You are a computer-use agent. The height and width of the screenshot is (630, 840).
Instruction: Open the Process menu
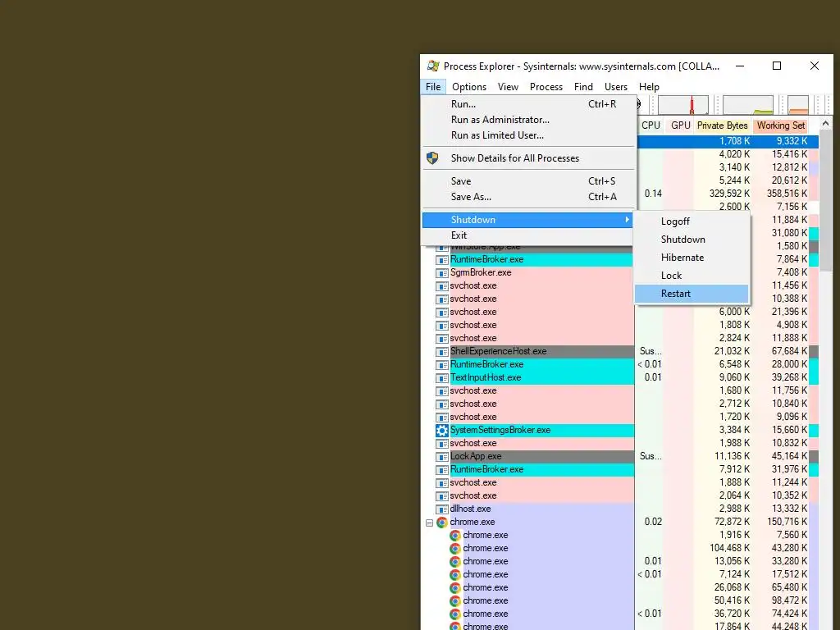point(546,87)
